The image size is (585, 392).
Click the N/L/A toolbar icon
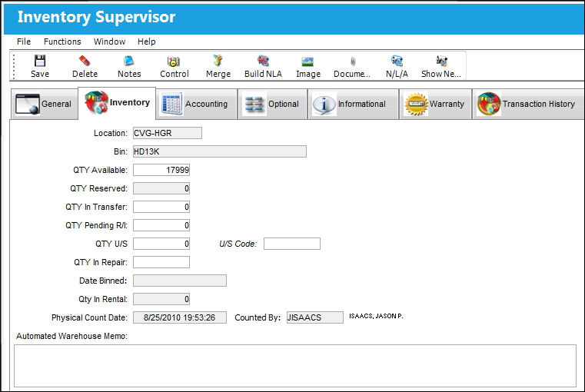click(x=397, y=61)
